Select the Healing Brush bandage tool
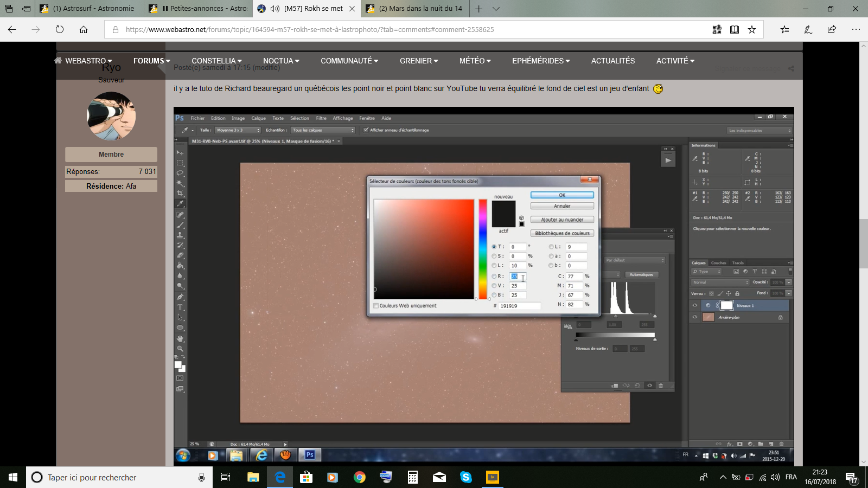The image size is (868, 488). 180,215
